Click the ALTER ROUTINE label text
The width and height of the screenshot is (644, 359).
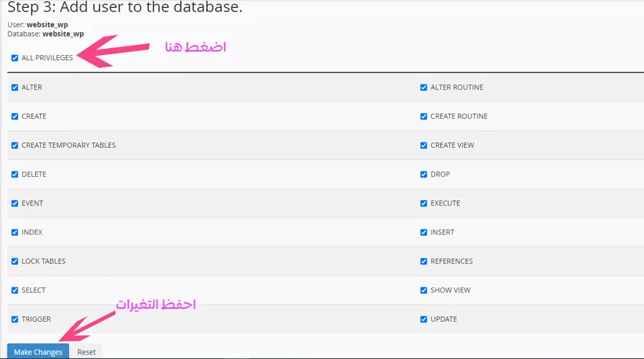457,87
